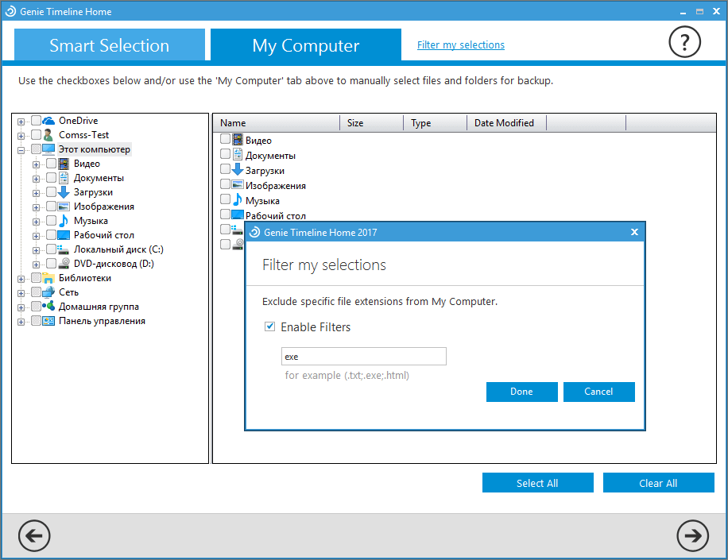This screenshot has width=728, height=560.
Task: Click the OneDrive cloud icon in tree
Action: click(x=48, y=121)
